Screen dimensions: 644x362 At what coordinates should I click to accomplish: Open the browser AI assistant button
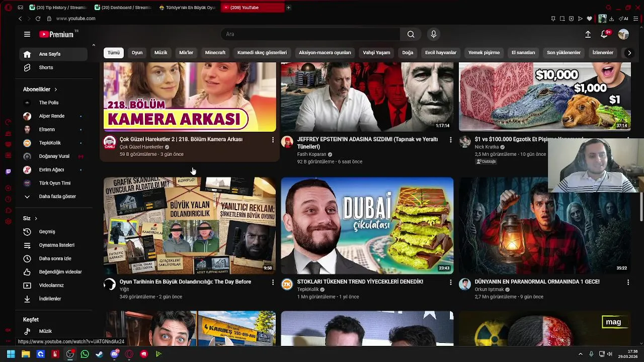pos(624,19)
